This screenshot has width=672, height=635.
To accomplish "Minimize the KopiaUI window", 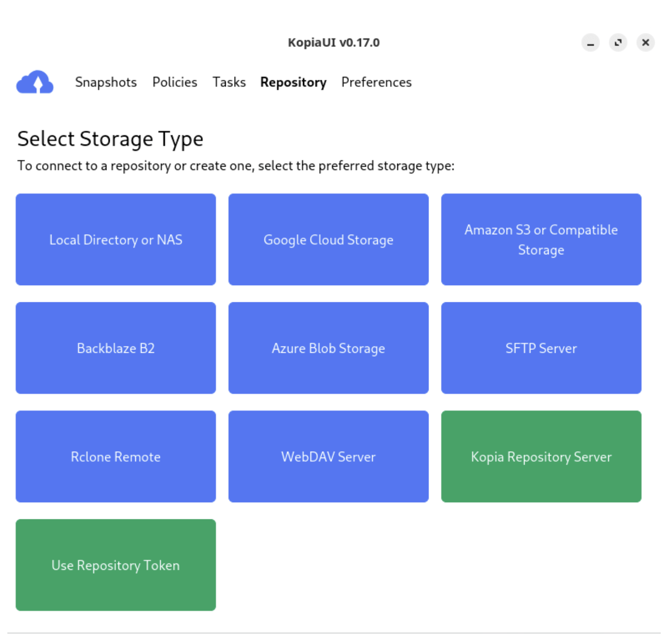I will [x=591, y=43].
